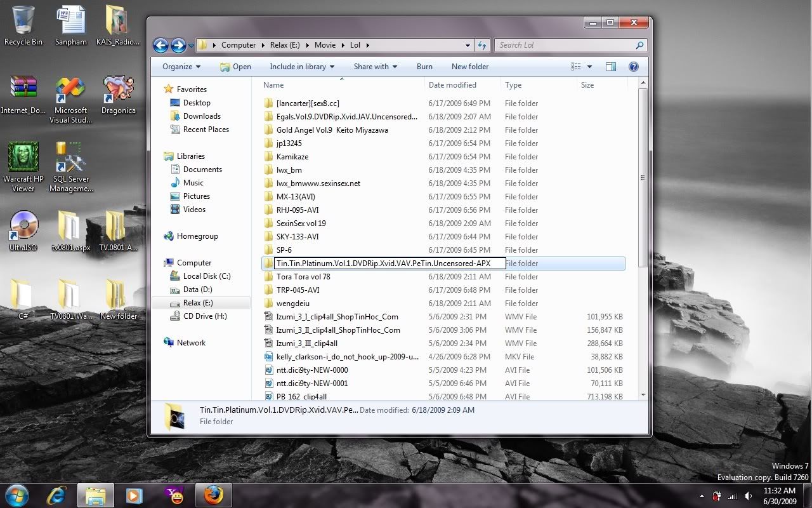This screenshot has width=812, height=508.
Task: Switch to Firefox in the taskbar
Action: (x=213, y=495)
